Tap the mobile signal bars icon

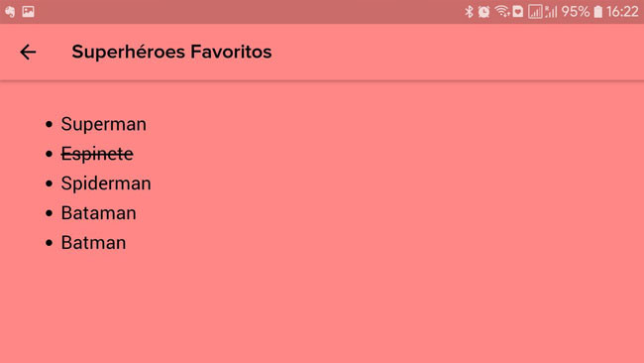point(551,12)
